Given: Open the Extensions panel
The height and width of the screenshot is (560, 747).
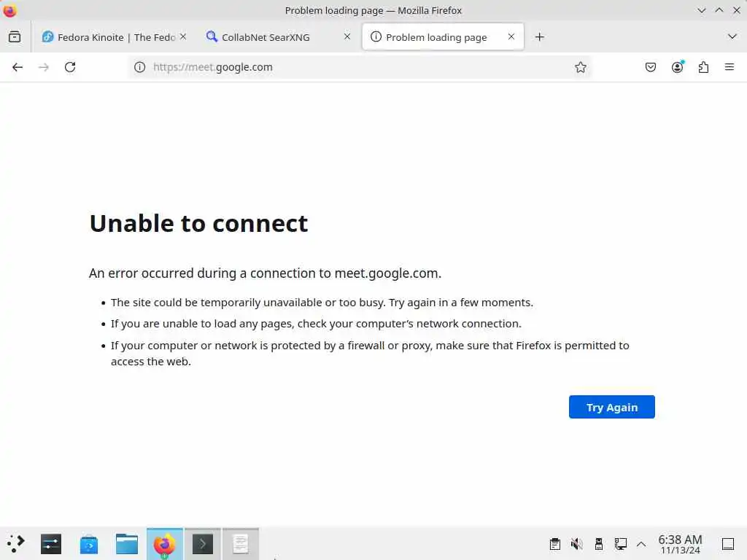Looking at the screenshot, I should pyautogui.click(x=703, y=67).
